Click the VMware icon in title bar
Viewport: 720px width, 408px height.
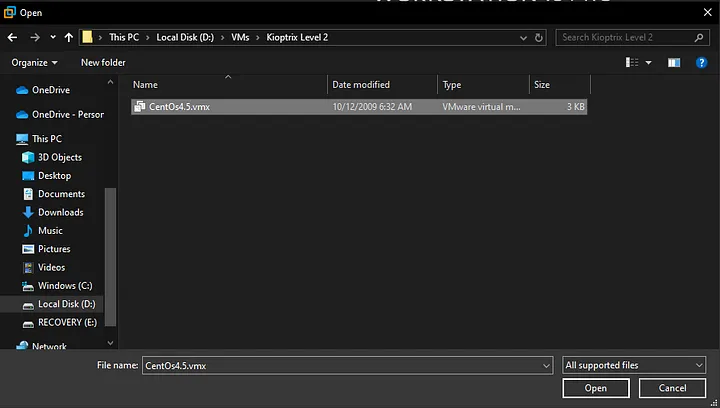click(x=10, y=12)
